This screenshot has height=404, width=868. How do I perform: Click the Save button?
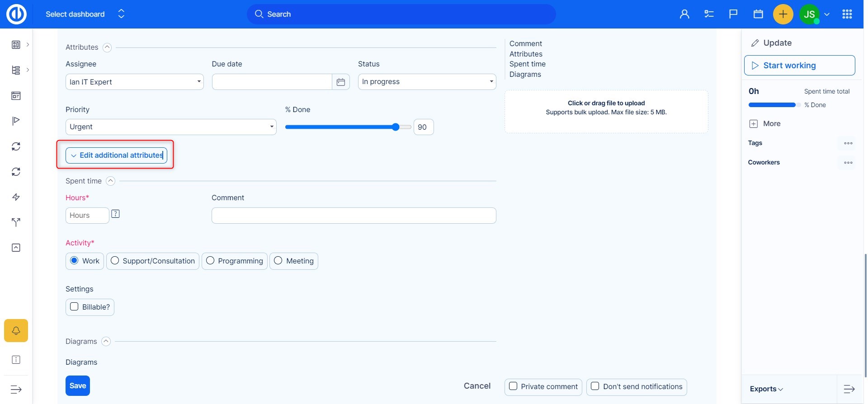(x=78, y=386)
